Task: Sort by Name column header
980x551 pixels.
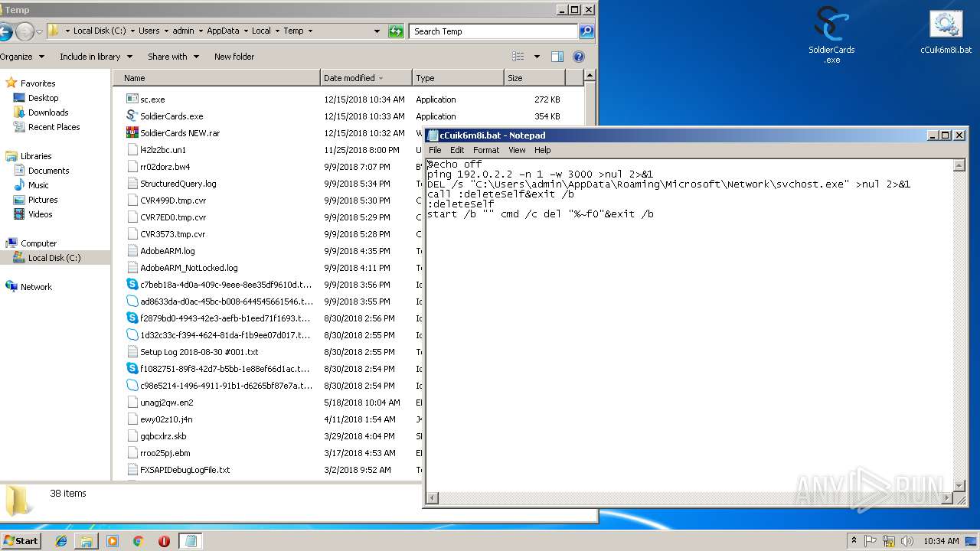Action: coord(217,78)
